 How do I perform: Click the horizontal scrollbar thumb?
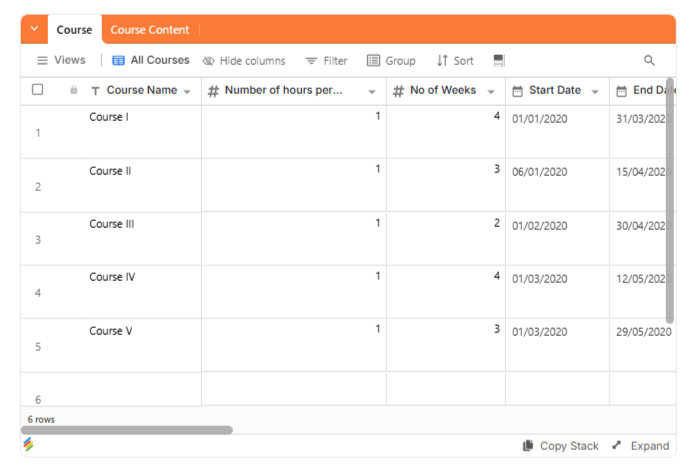[x=127, y=430]
